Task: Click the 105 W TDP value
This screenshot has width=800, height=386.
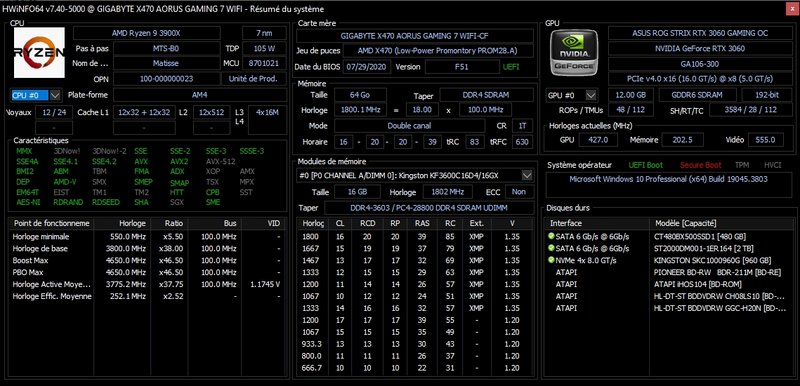Action: pos(264,48)
